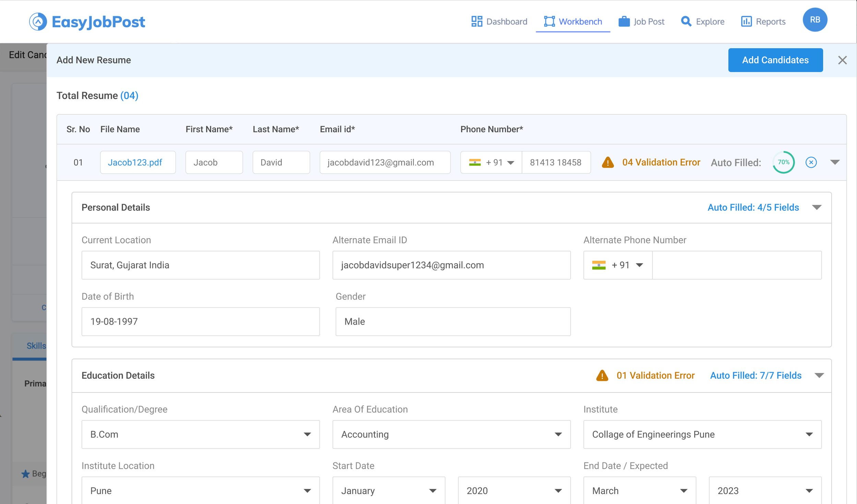Screen dimensions: 857x504
Task: Click the Education Details warning triangle icon
Action: (602, 376)
